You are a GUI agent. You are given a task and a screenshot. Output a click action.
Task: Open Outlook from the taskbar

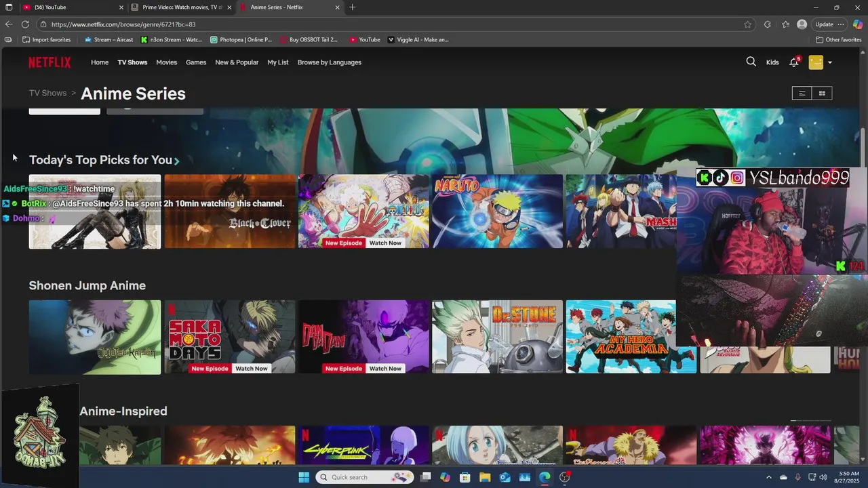tap(505, 477)
